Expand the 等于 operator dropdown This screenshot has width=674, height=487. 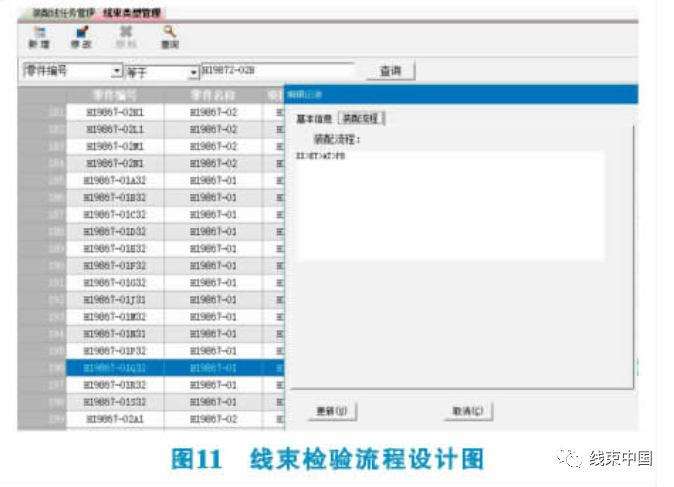coord(193,72)
